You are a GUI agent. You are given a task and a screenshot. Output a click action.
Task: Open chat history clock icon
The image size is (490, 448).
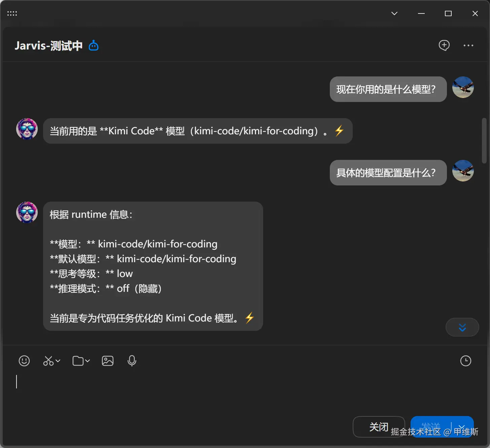click(466, 361)
